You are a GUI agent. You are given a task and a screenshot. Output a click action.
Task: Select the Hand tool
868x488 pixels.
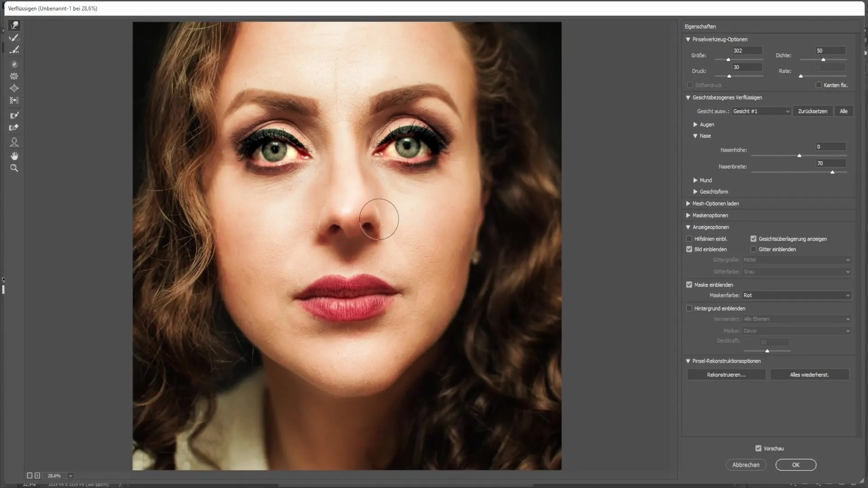[x=14, y=156]
